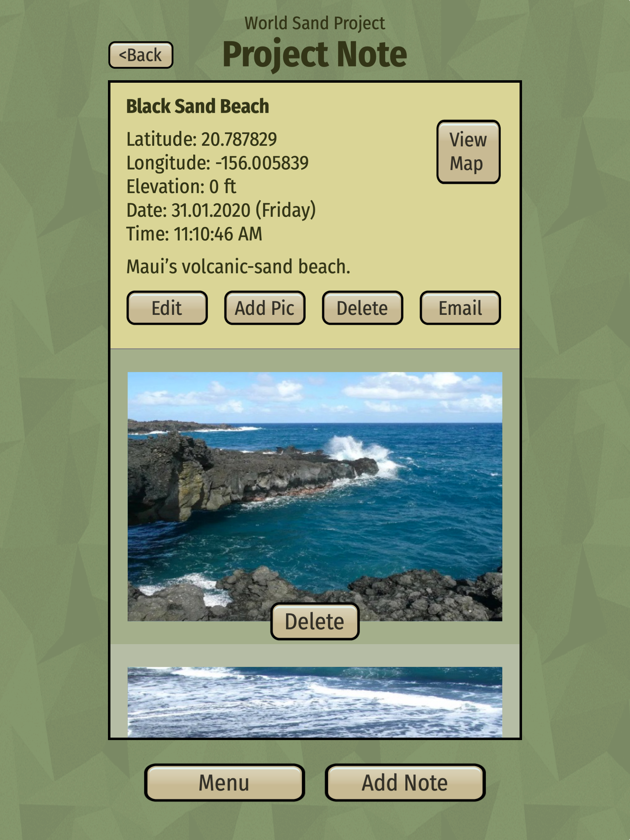Open the rocky coastline photo thumbnail
Image resolution: width=630 pixels, height=840 pixels.
pos(315,496)
